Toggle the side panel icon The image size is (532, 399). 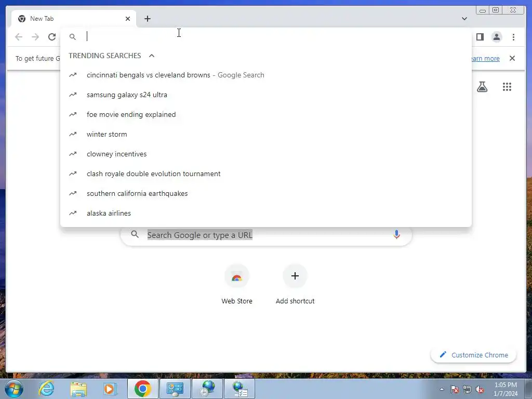480,37
